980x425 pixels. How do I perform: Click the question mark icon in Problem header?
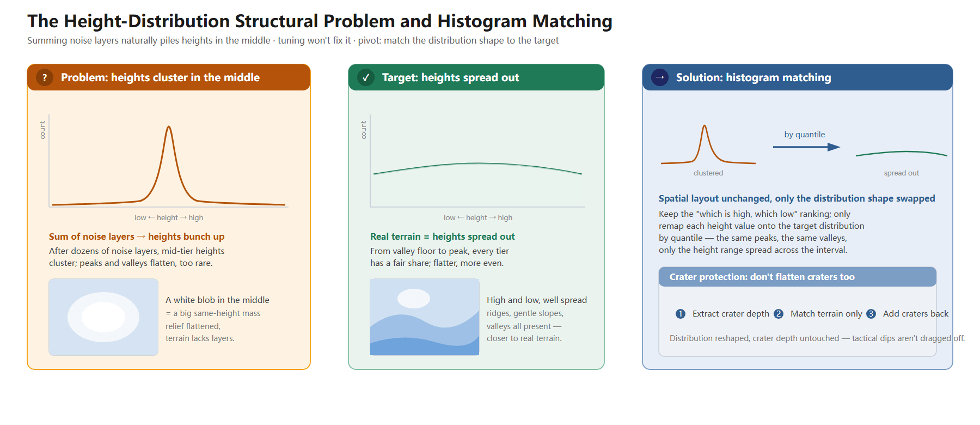[45, 77]
